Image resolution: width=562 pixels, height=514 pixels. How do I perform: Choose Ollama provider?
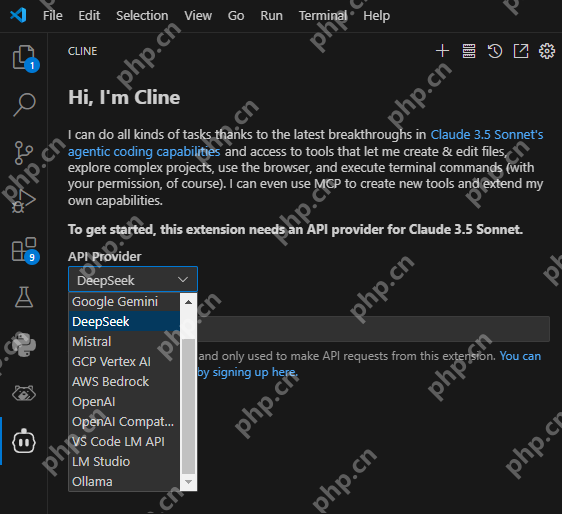pos(124,482)
